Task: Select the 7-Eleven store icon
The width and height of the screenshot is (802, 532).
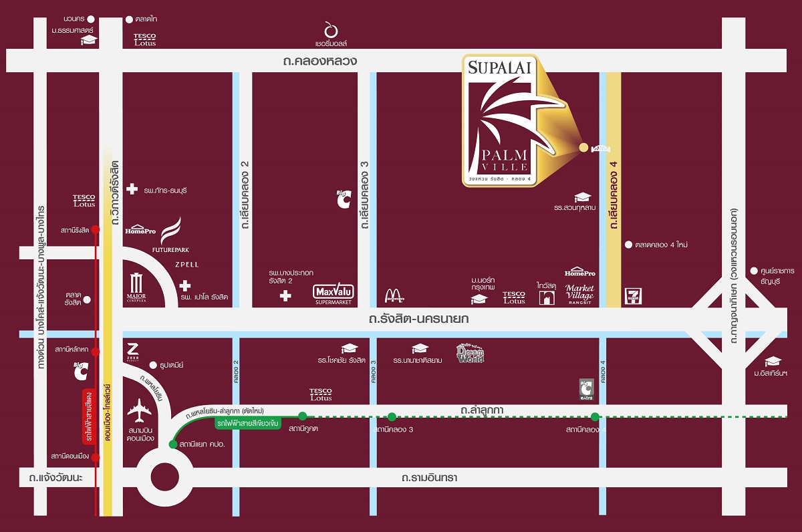Action: tap(632, 295)
